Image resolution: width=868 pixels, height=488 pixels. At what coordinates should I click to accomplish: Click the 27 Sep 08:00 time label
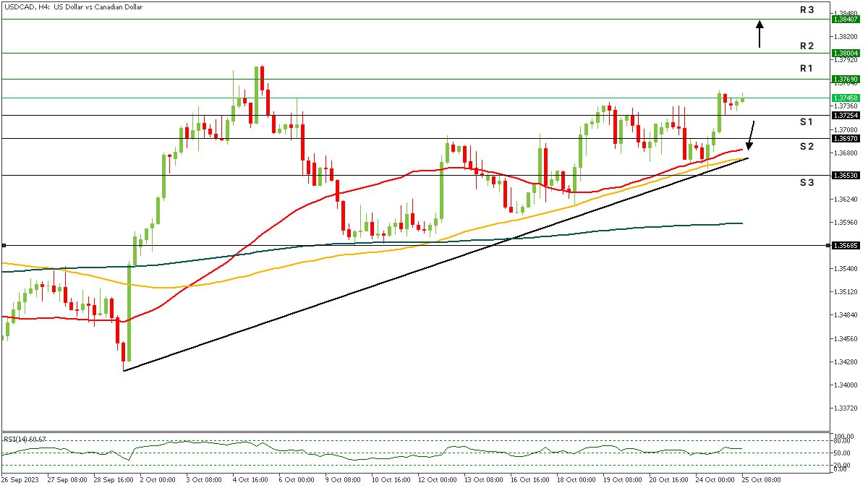67,479
